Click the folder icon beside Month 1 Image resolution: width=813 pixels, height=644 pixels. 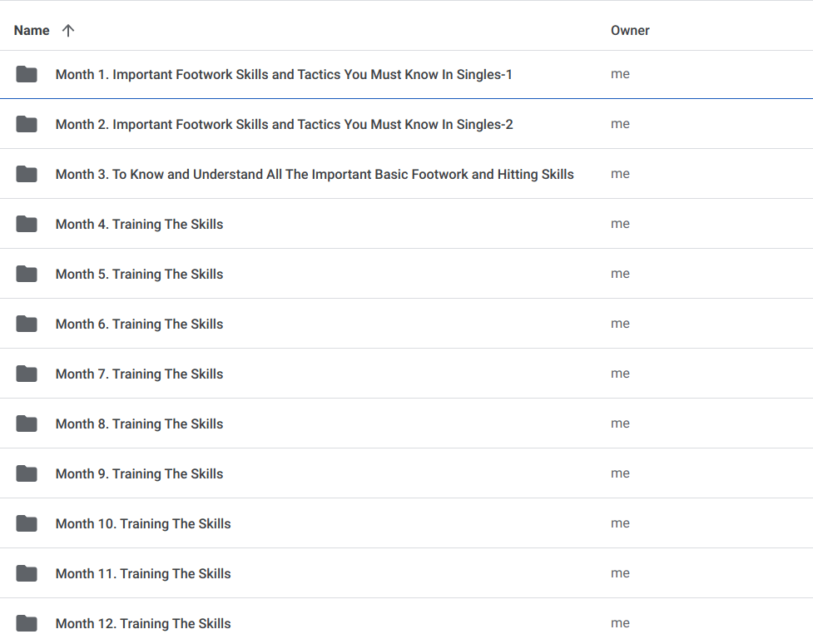pos(26,74)
